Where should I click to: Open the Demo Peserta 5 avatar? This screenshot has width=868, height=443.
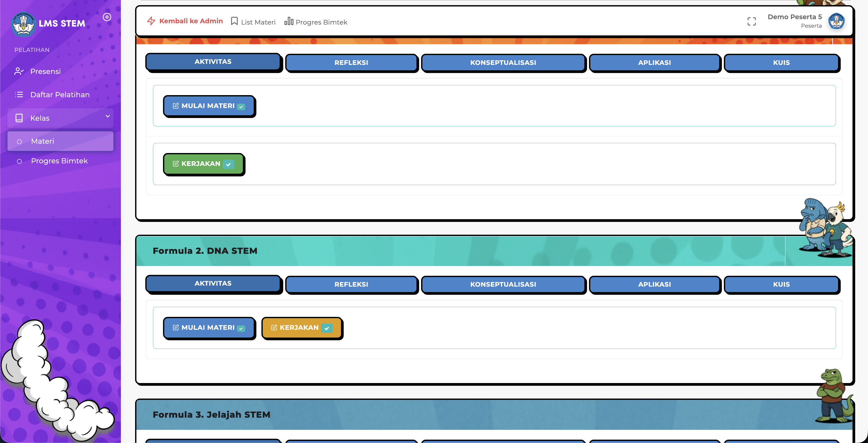pos(836,21)
